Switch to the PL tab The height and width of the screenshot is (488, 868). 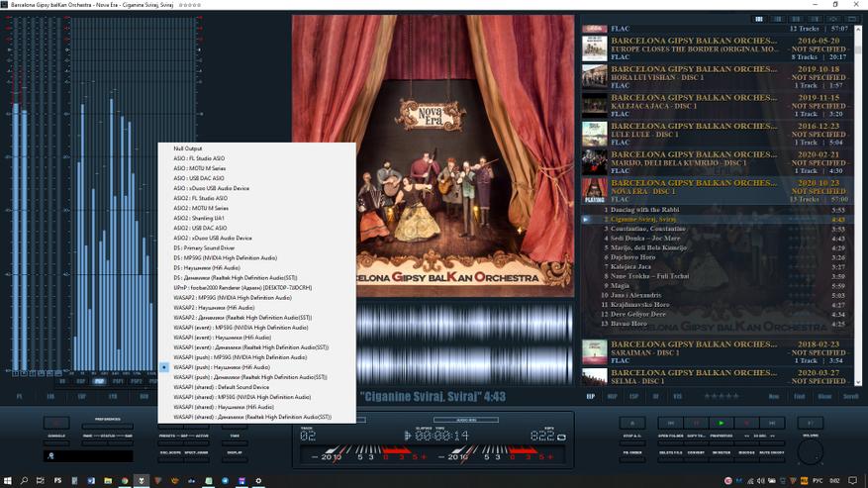click(x=20, y=397)
